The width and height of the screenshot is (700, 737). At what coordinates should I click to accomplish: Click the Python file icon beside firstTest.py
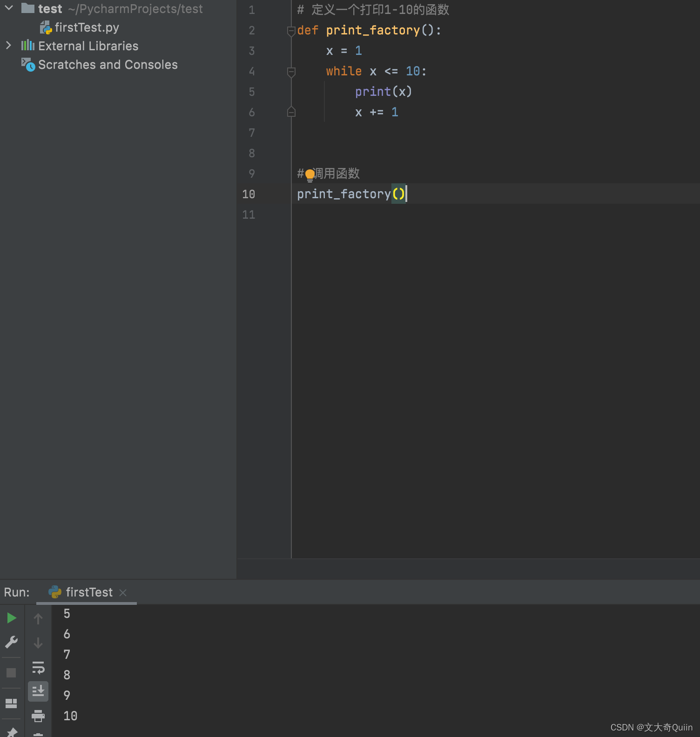click(x=46, y=27)
